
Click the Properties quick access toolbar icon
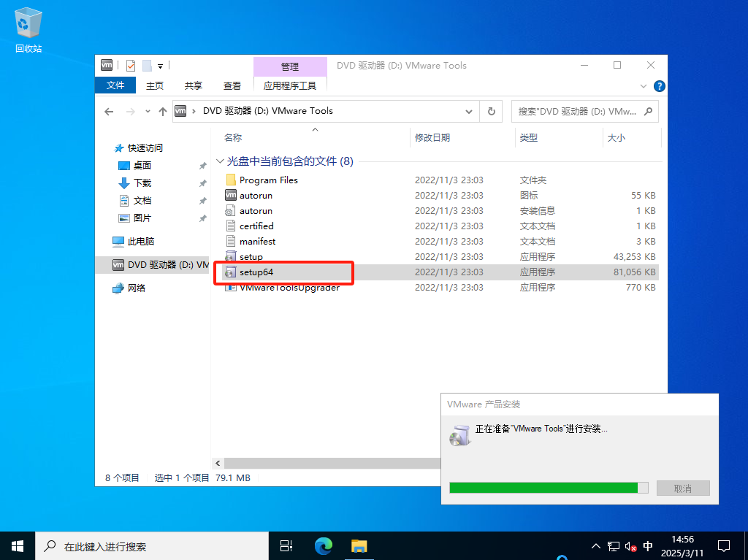pos(131,66)
